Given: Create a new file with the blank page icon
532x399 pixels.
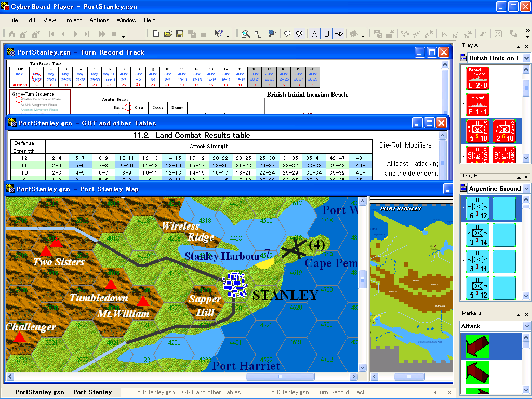Looking at the screenshot, I should pos(156,34).
